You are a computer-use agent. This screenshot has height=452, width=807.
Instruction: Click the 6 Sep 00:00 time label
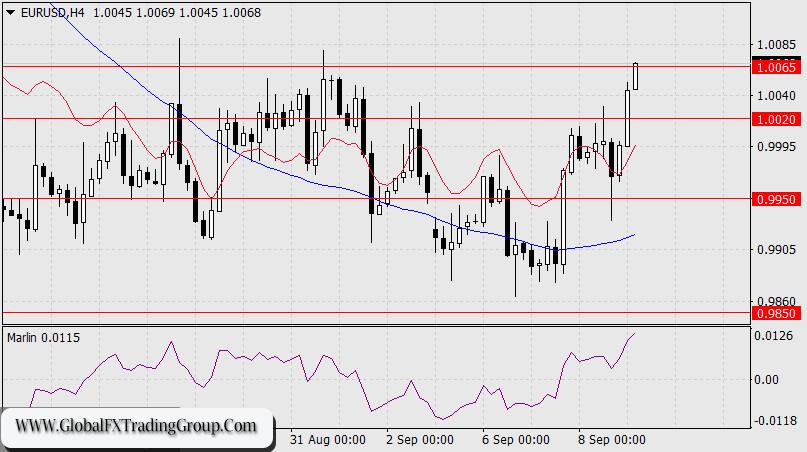[516, 440]
